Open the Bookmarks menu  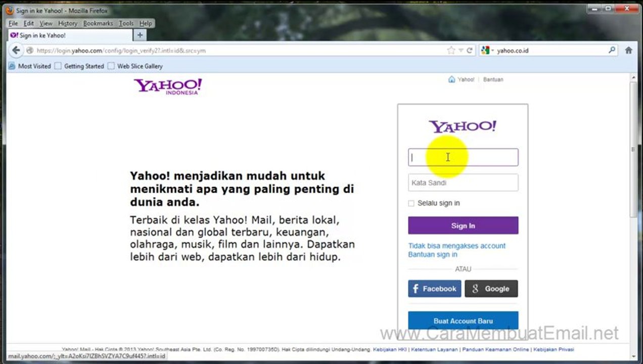[98, 23]
